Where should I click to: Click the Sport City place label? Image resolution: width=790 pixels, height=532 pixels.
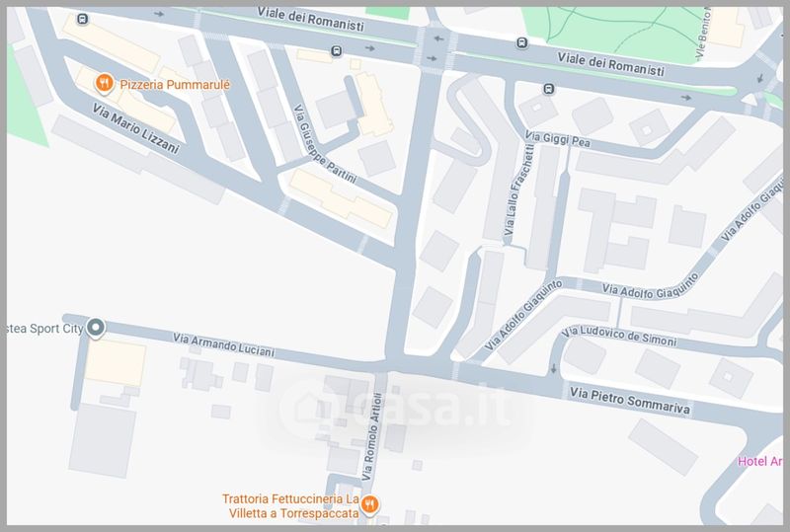[x=44, y=329]
